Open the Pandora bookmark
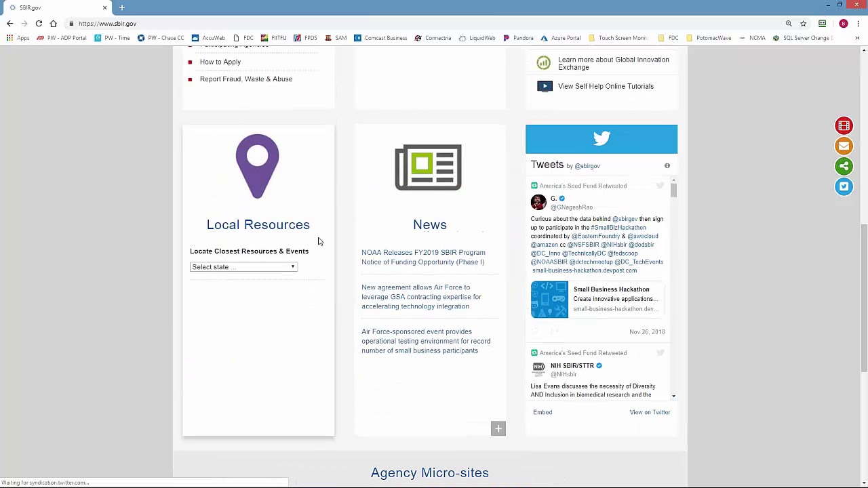Image resolution: width=868 pixels, height=488 pixels. pos(518,38)
